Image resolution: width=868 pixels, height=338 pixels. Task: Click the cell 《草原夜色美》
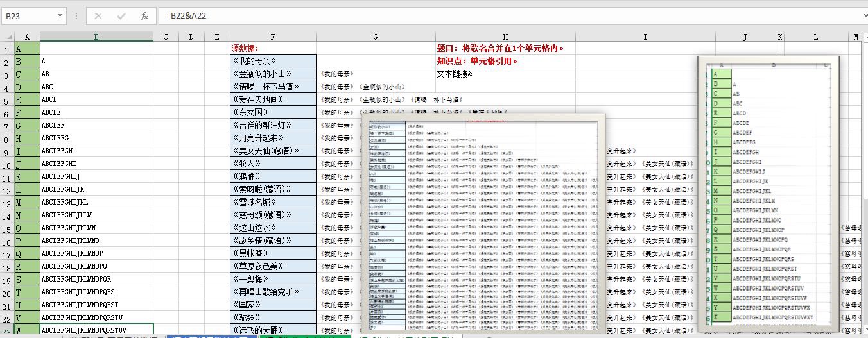(273, 266)
